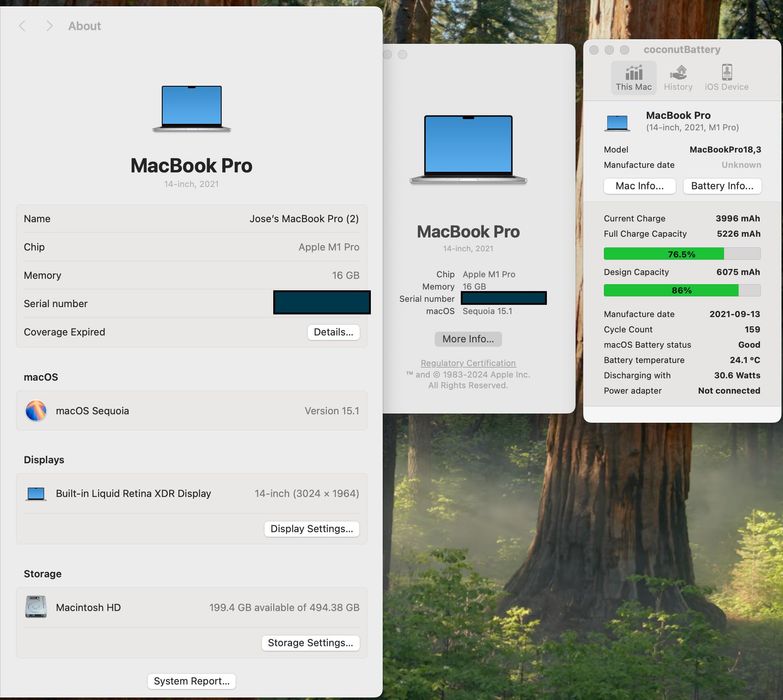This screenshot has height=700, width=783.
Task: Click the 199.4 GB available of 494.38 GB text
Action: point(284,608)
